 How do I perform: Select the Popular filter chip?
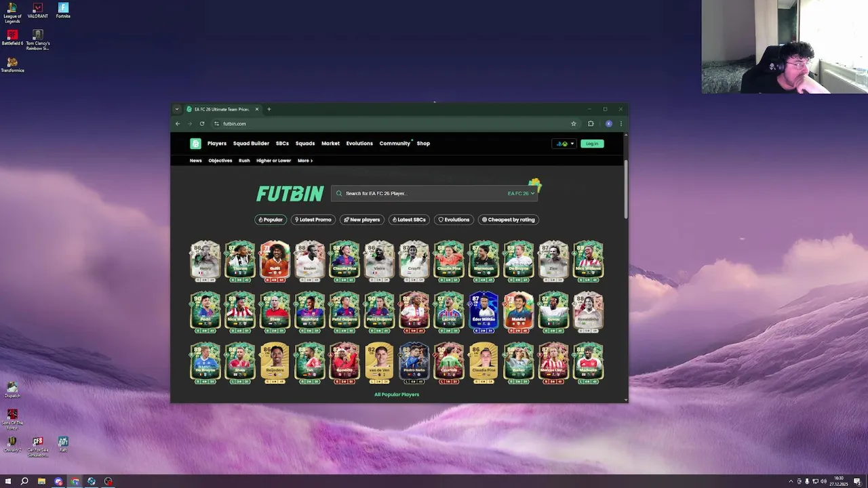coord(271,220)
